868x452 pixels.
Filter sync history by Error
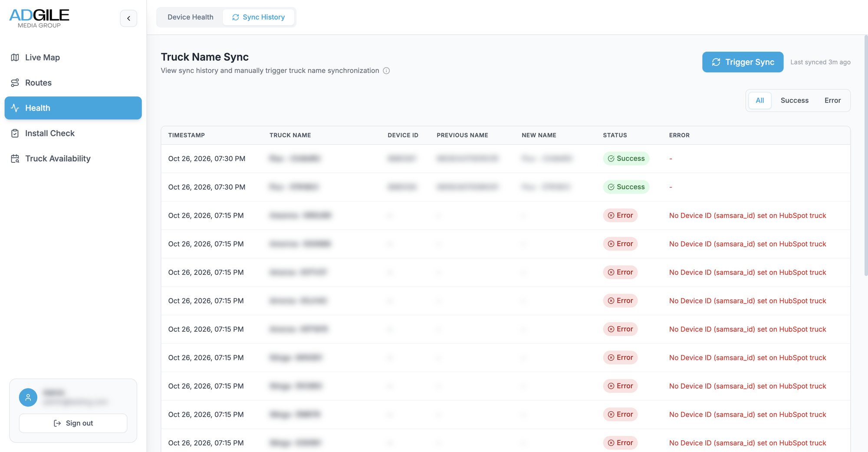[x=832, y=100]
